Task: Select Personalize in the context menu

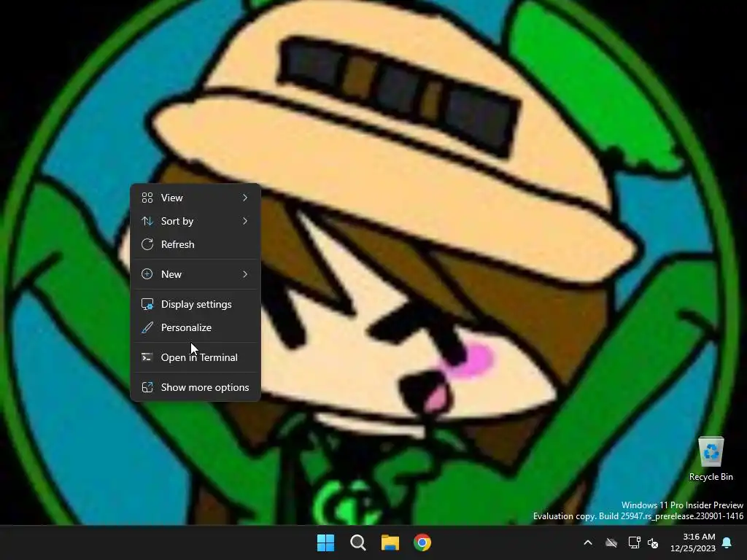Action: pos(196,327)
